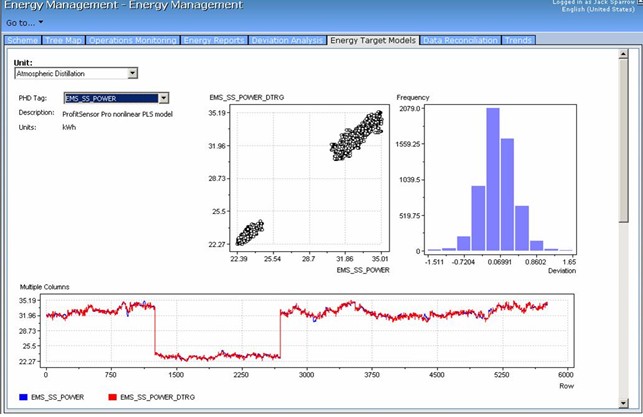Screen dimensions: 643x417
Task: Click the Row axis label
Action: (566, 386)
